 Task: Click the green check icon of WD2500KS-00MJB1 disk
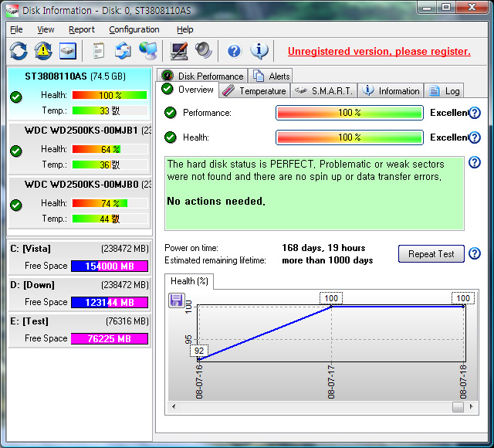coord(16,151)
